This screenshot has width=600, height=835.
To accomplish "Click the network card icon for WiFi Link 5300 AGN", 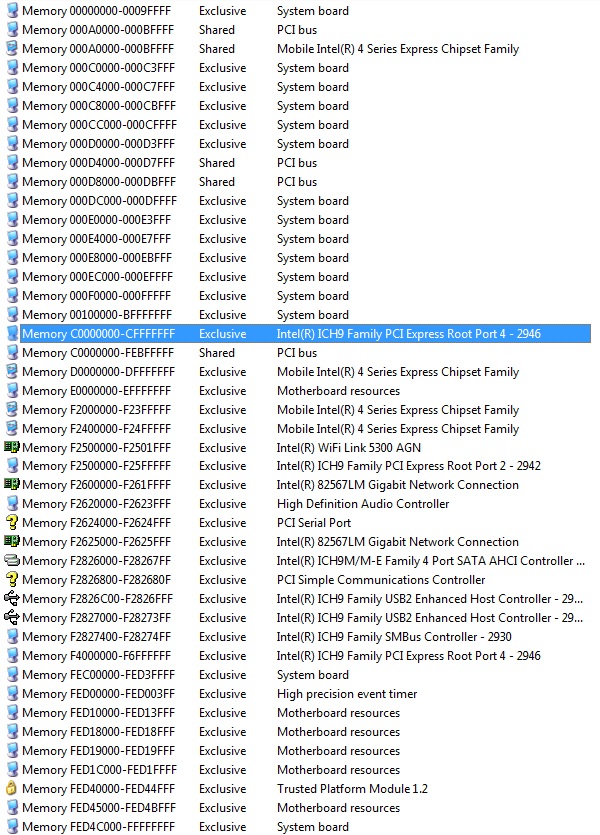I will point(12,447).
